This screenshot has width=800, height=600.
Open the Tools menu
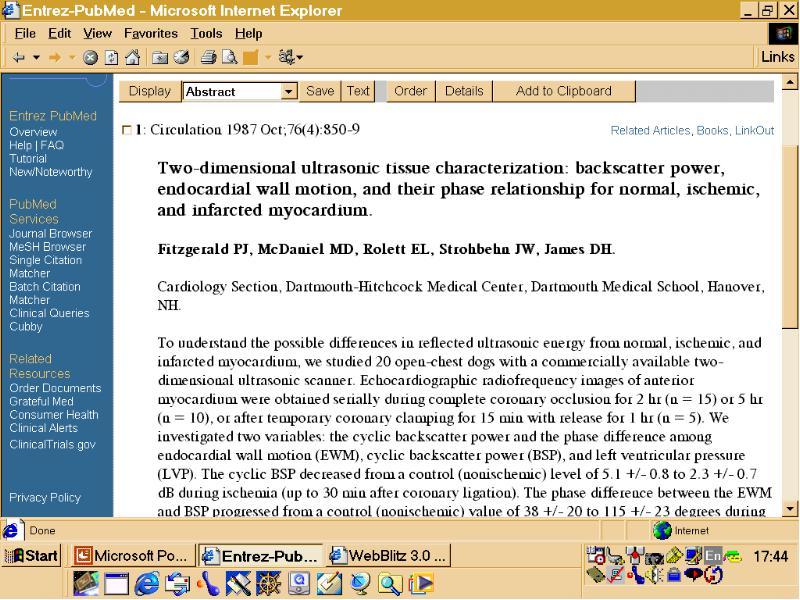pyautogui.click(x=206, y=34)
